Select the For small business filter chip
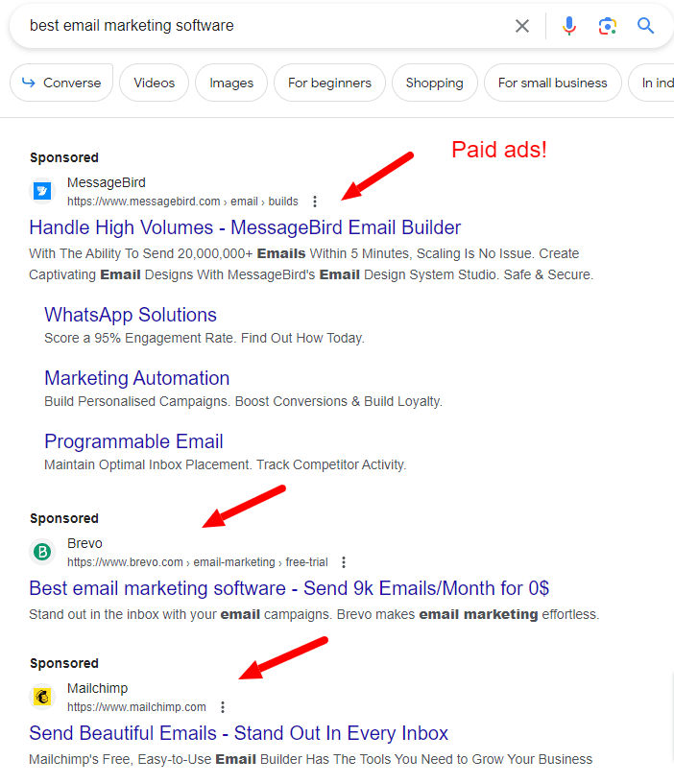Viewport: 674px width, 784px height. tap(552, 83)
